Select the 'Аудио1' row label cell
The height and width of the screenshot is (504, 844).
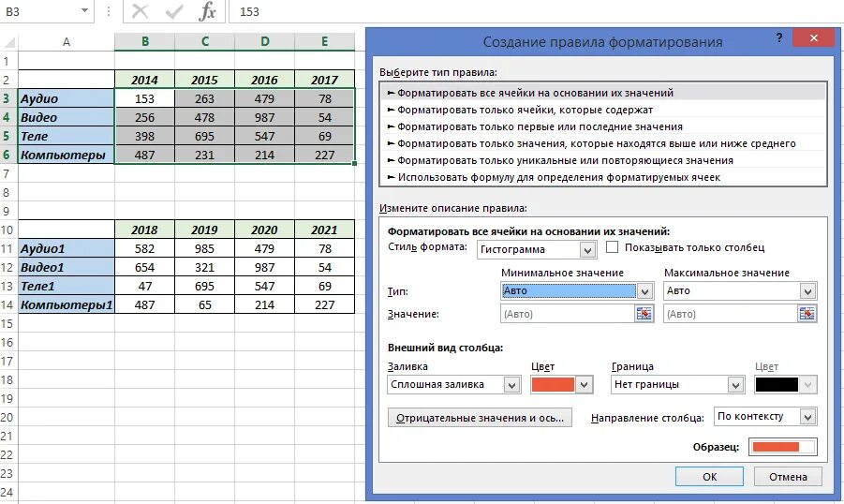[67, 249]
